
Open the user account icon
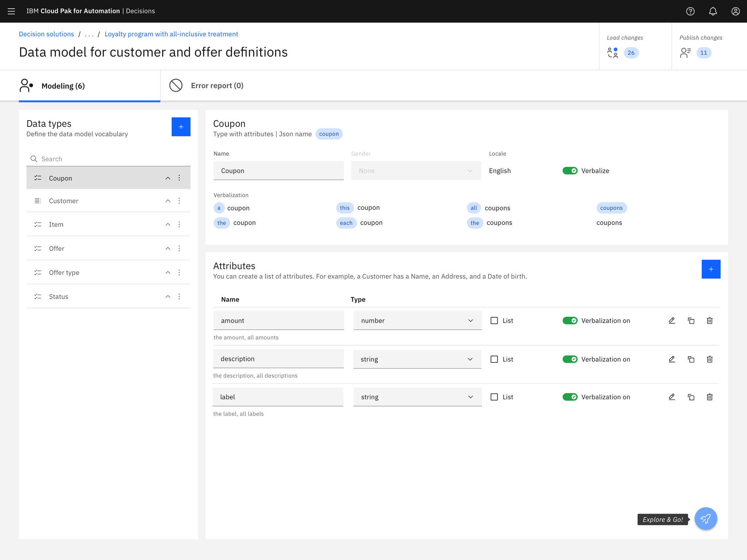[x=735, y=11]
